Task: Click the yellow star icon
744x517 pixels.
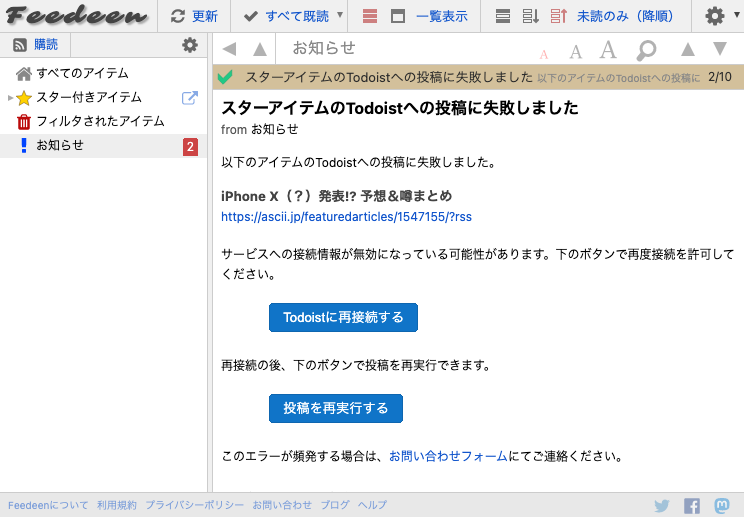Action: pos(24,98)
